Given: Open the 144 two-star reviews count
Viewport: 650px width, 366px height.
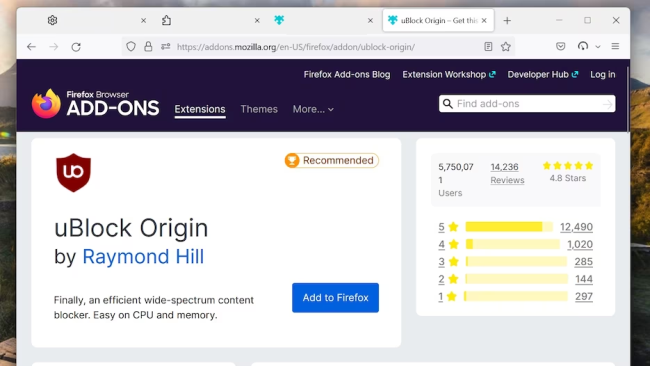Looking at the screenshot, I should pos(584,279).
